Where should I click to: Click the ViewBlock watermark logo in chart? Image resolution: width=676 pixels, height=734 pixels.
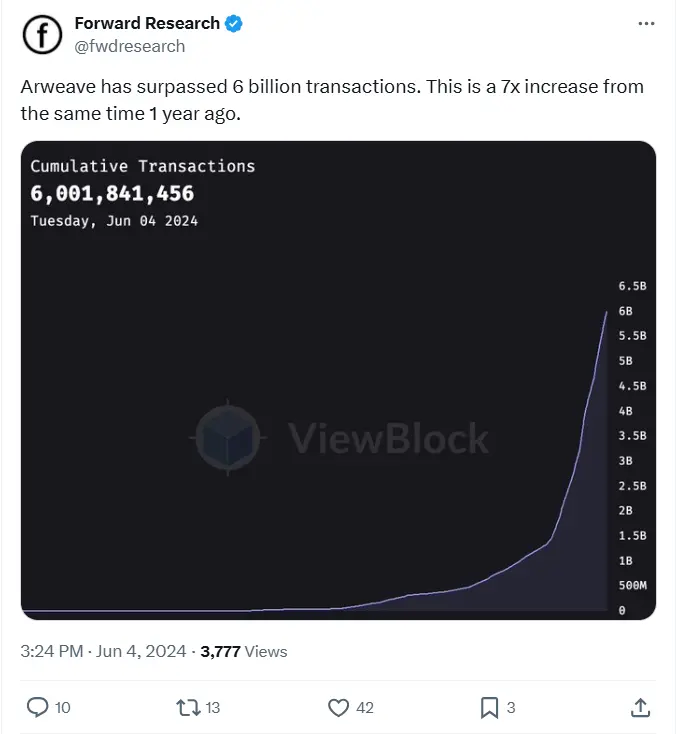pos(228,438)
